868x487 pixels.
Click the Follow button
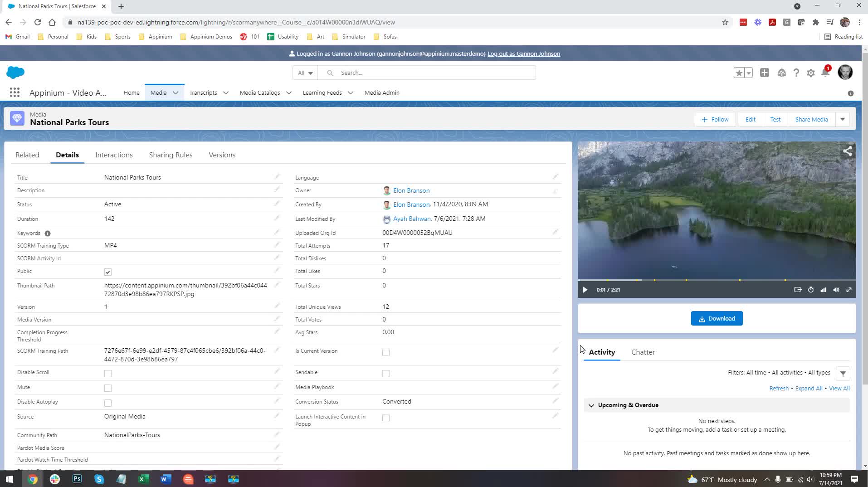tap(715, 120)
